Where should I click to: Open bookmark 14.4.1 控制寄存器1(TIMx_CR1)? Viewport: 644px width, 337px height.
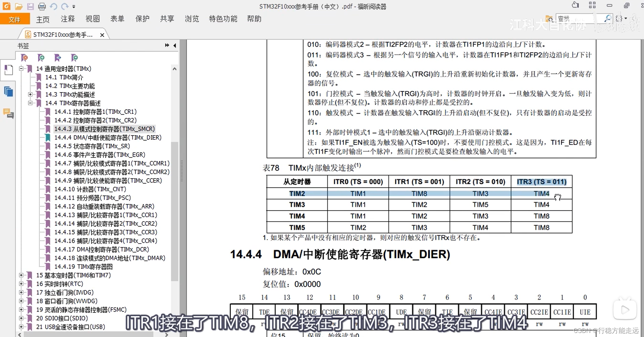tap(96, 112)
